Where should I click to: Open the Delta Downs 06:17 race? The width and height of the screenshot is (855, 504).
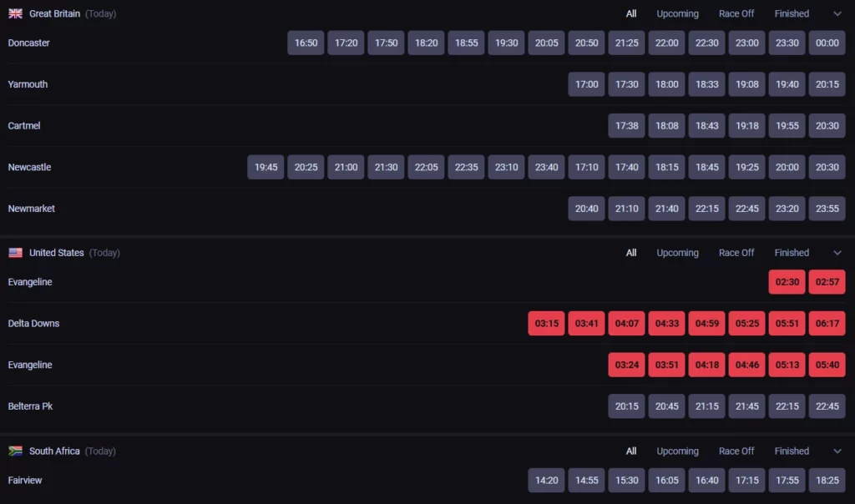[x=827, y=324]
